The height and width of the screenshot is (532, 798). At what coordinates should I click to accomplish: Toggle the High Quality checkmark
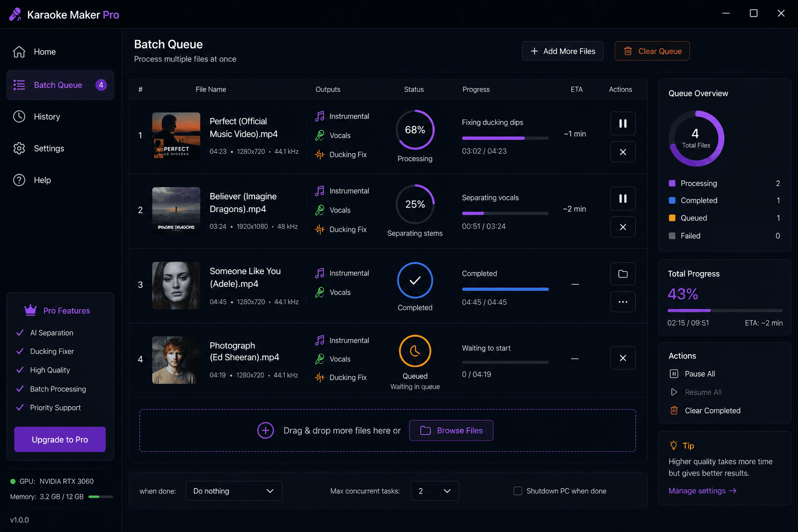(x=20, y=370)
